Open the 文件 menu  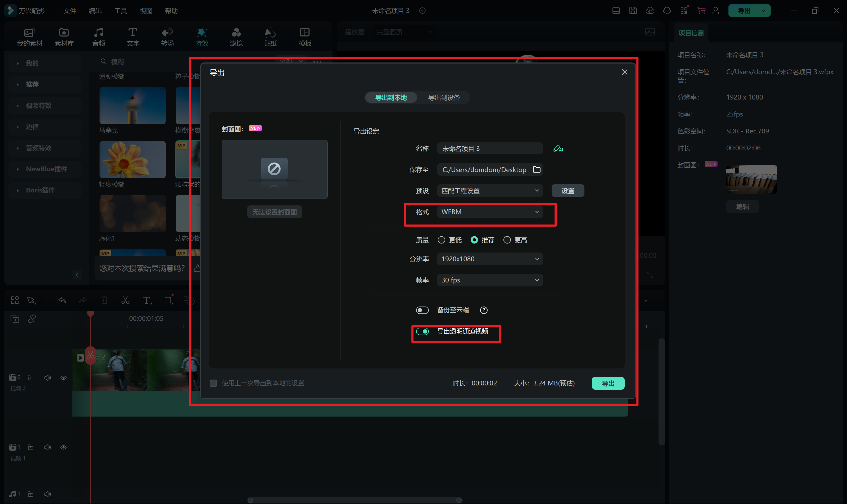tap(70, 11)
